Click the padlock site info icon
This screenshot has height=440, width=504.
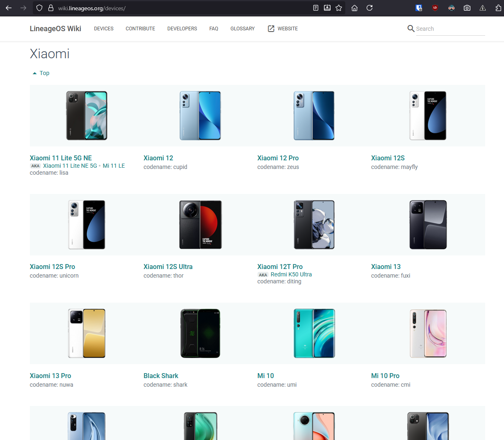51,8
